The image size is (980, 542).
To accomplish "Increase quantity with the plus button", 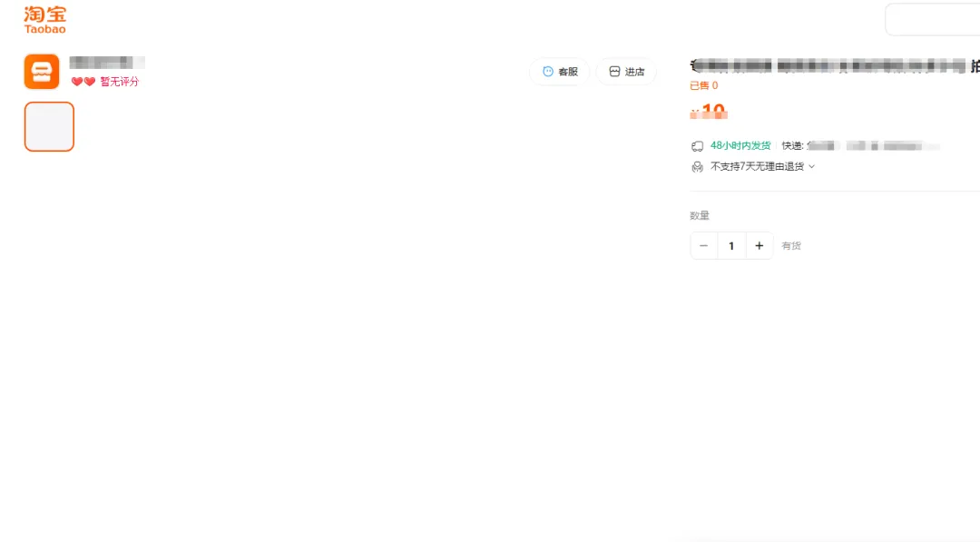I will pyautogui.click(x=759, y=246).
